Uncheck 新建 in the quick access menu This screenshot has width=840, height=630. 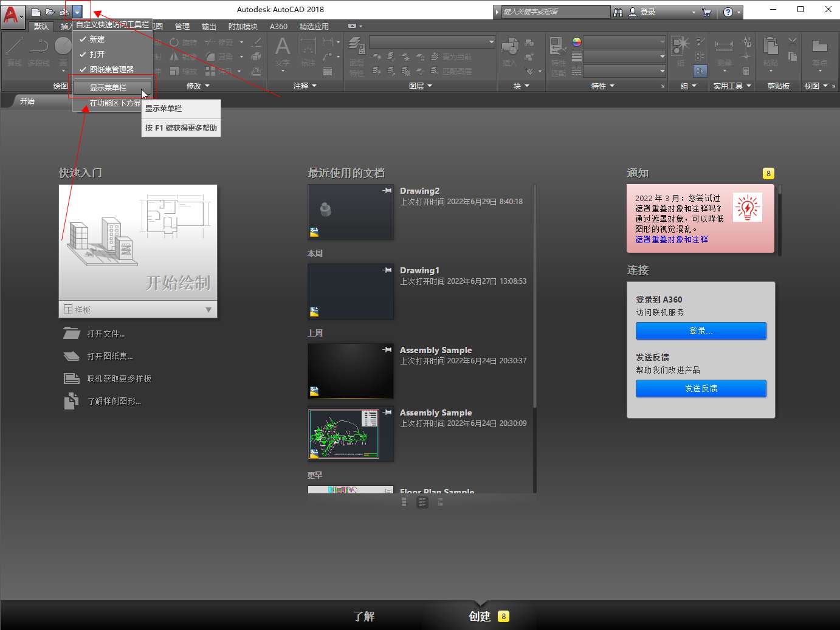[x=112, y=39]
